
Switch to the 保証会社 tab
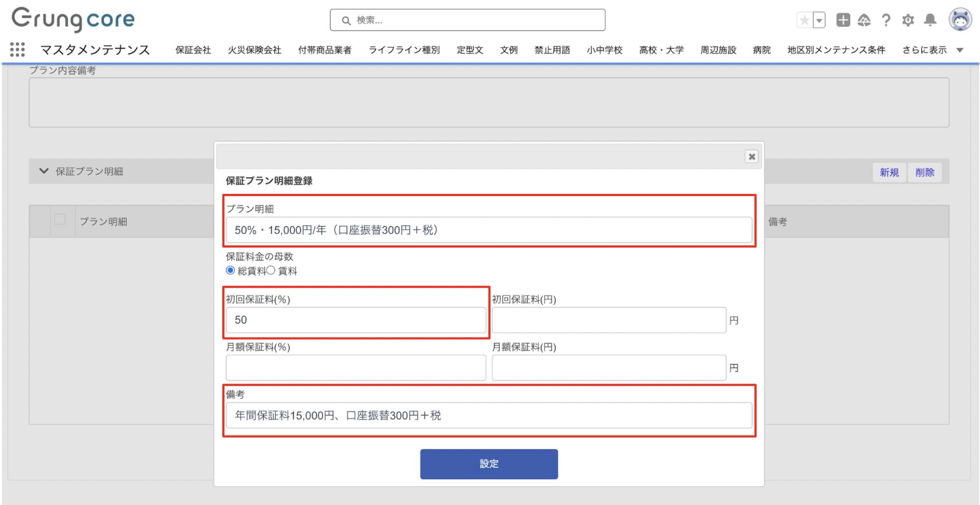pyautogui.click(x=193, y=50)
